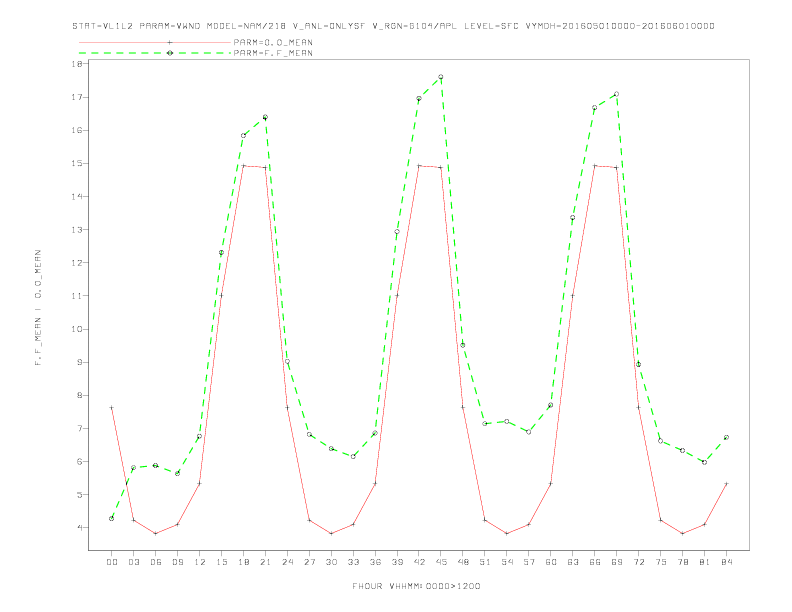The image size is (792, 612).
Task: Click the chart title line starting STAT=VL1L2
Action: pos(393,26)
